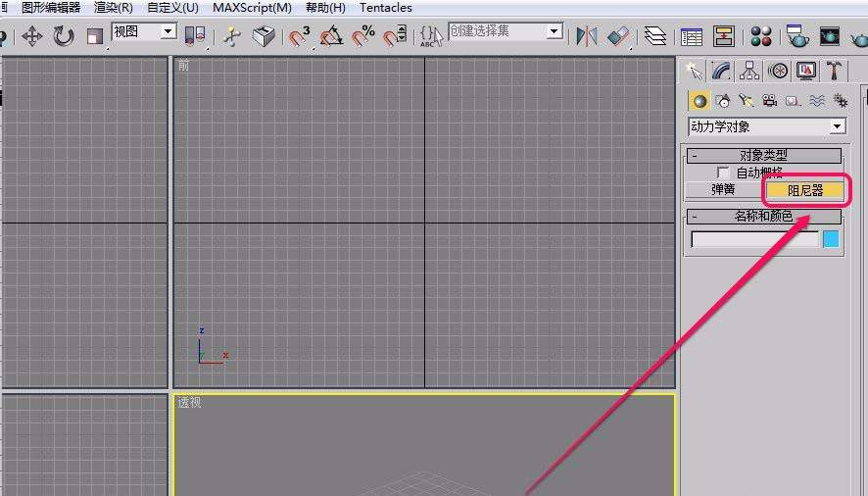
Task: Click the 弹簧 object button
Action: (x=723, y=190)
